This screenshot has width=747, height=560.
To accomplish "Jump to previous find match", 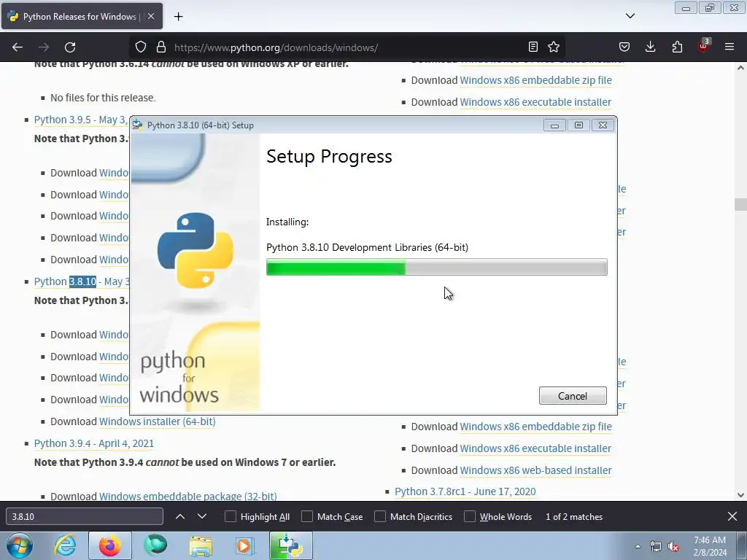I will 180,517.
